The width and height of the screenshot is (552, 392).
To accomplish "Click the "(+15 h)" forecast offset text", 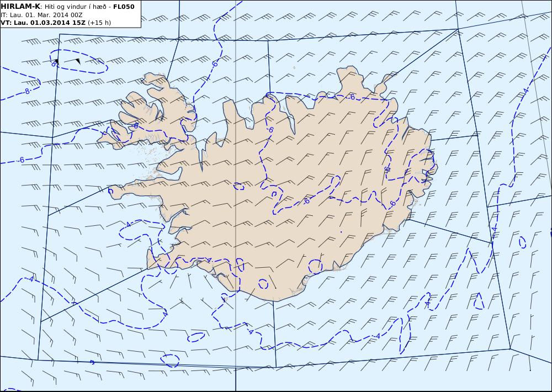I will pyautogui.click(x=99, y=23).
